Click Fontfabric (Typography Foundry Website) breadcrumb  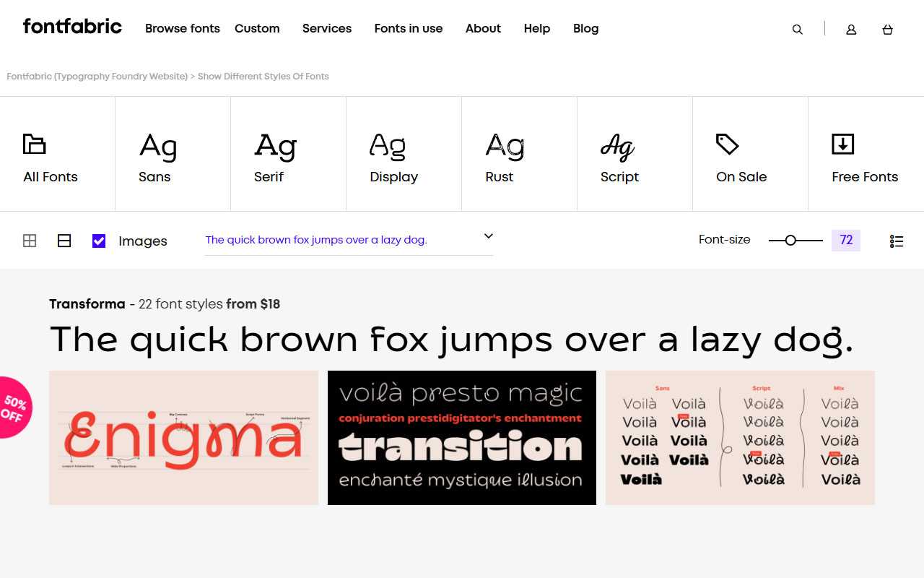pos(97,76)
